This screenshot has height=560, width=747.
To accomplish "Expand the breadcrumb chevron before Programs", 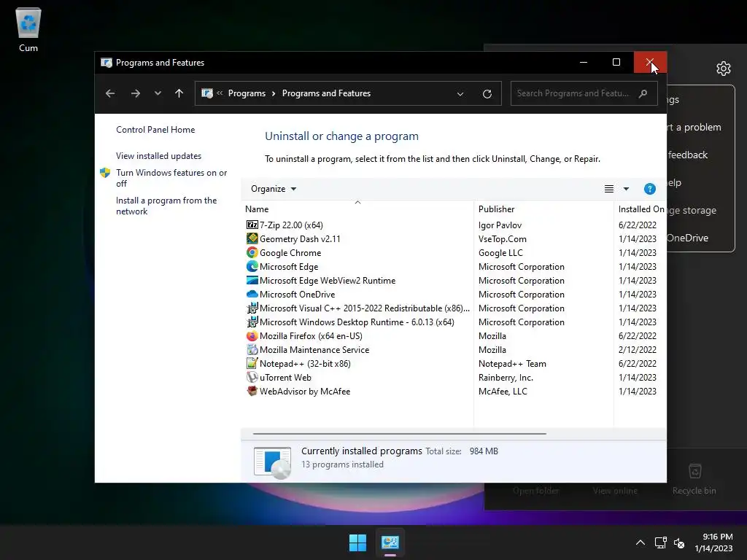I will pyautogui.click(x=220, y=93).
